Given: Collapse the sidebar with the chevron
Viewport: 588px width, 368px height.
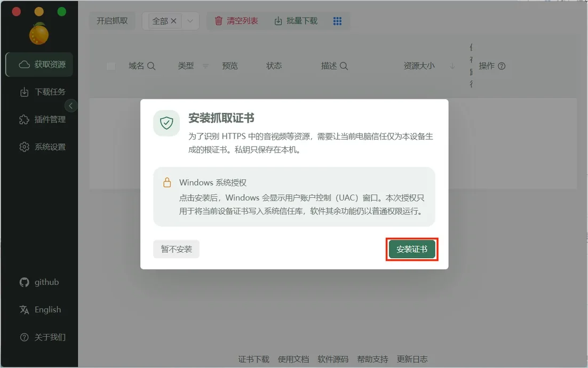Looking at the screenshot, I should (x=71, y=106).
